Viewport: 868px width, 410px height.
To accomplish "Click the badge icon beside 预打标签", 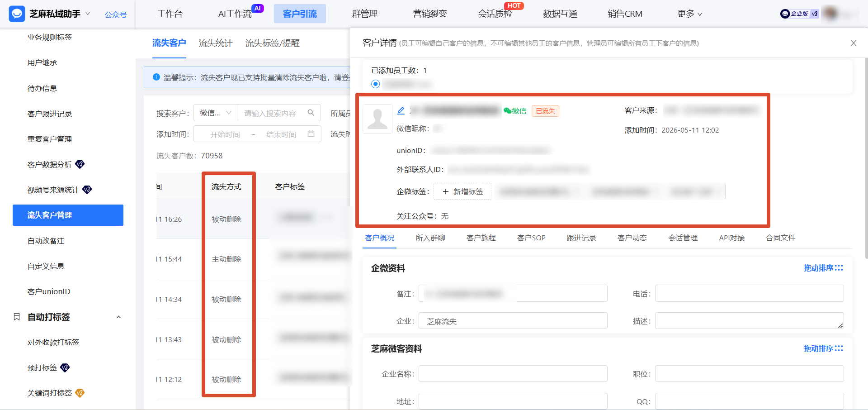I will coord(65,367).
